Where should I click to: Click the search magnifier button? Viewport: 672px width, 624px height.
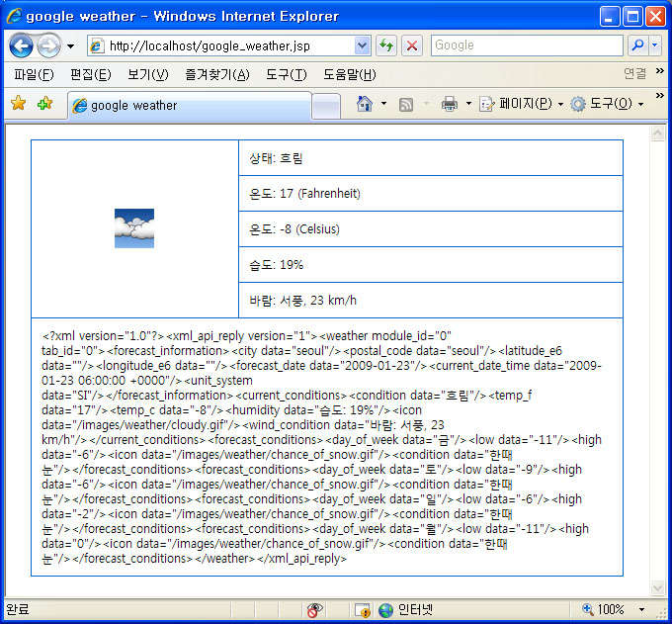pos(637,45)
